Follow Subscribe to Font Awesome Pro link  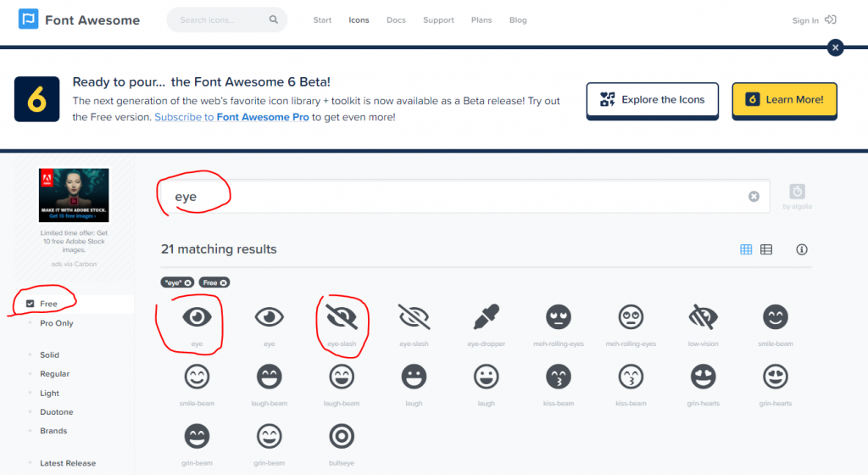click(231, 117)
